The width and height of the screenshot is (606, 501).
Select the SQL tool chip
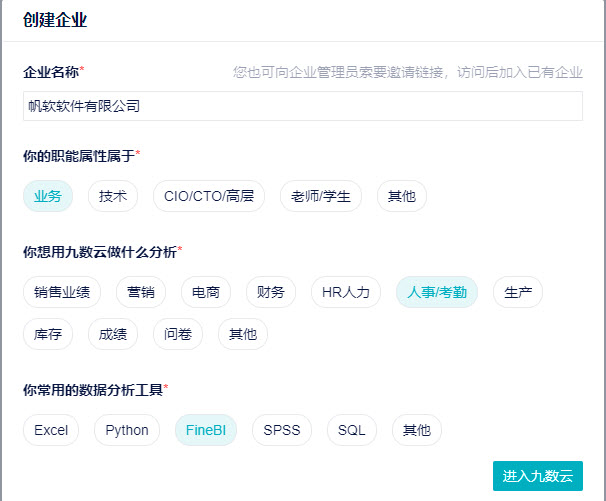point(352,430)
